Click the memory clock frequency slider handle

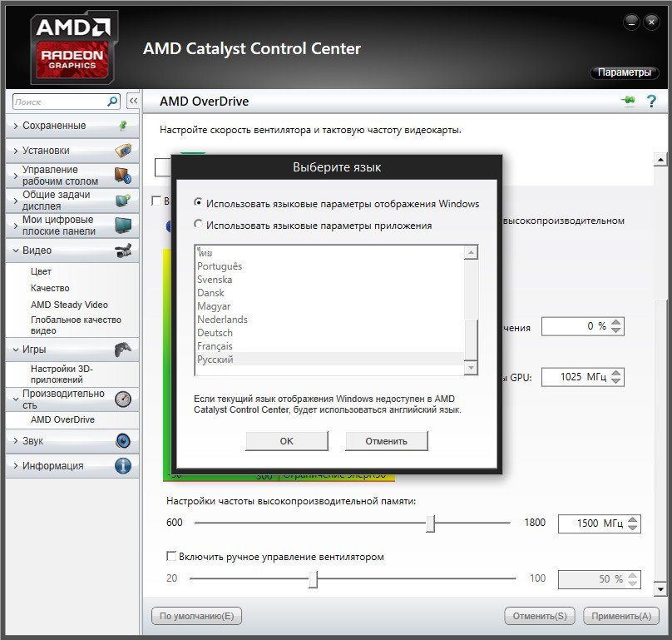click(x=430, y=523)
